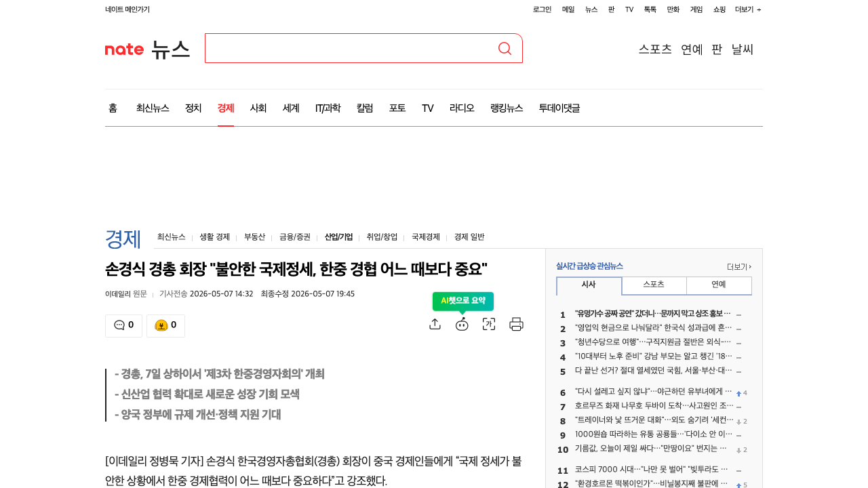The width and height of the screenshot is (868, 488).
Task: Open 날씨 link next to search
Action: pyautogui.click(x=743, y=49)
